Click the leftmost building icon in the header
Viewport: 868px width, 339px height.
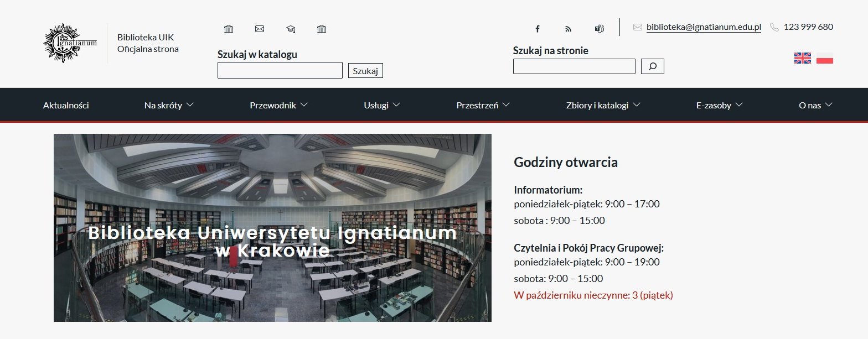[229, 29]
